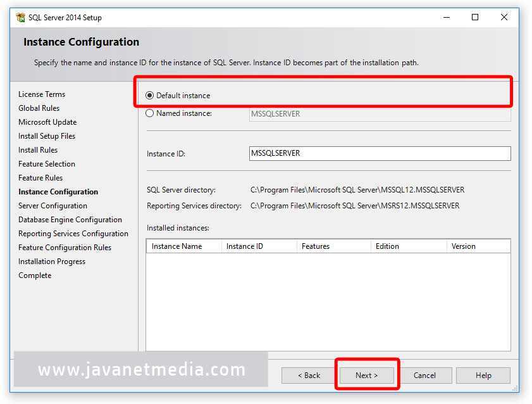Open Help for setup

(x=483, y=375)
